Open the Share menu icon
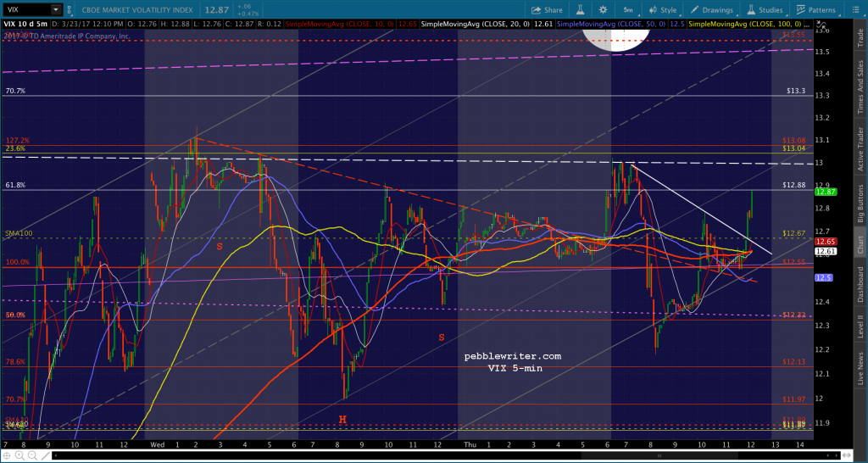 [536, 9]
